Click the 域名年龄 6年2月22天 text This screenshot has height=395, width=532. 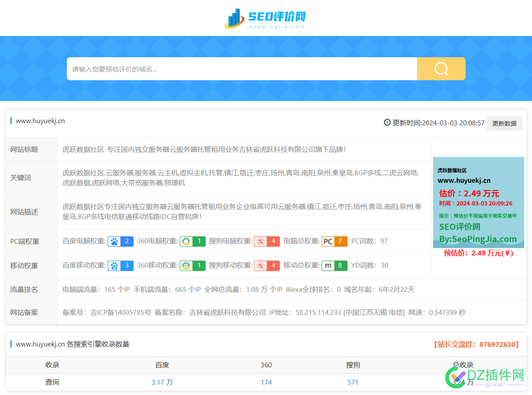tap(379, 289)
